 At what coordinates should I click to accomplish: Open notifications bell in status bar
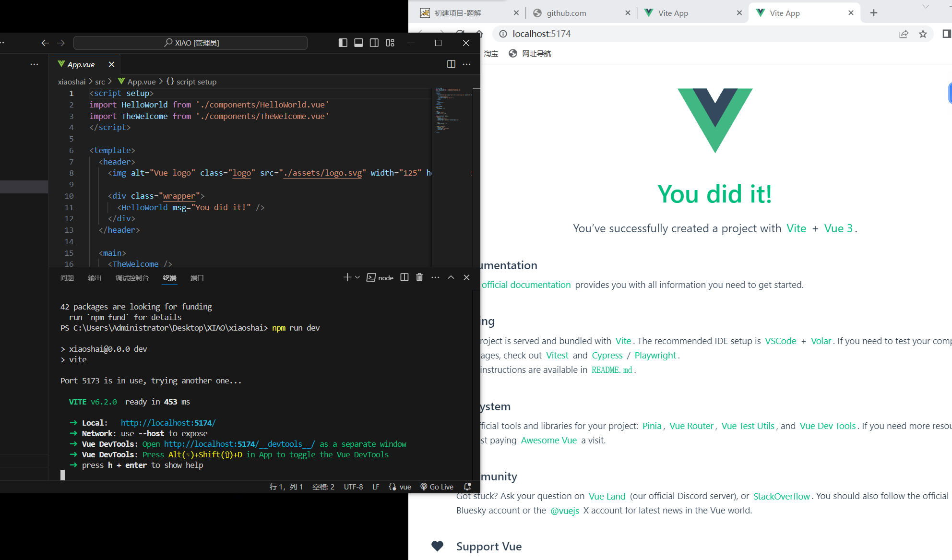point(467,487)
